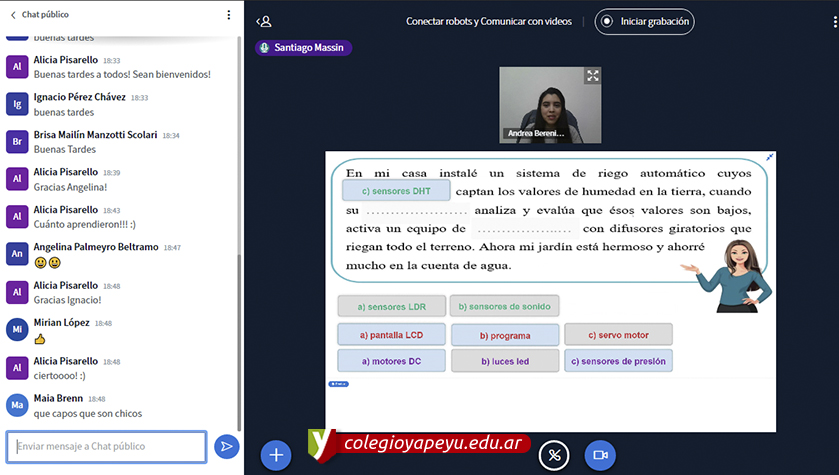The width and height of the screenshot is (839, 475).
Task: Send the chat message with arrow icon
Action: [x=227, y=446]
